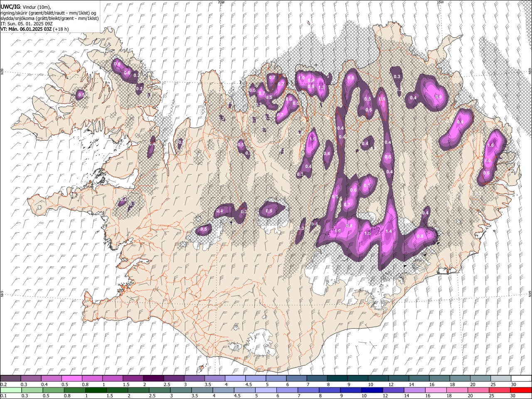Viewport: 532px width, 399px height.
Task: Select the top-row legend swatch starting at 2.5
Action: point(174,378)
